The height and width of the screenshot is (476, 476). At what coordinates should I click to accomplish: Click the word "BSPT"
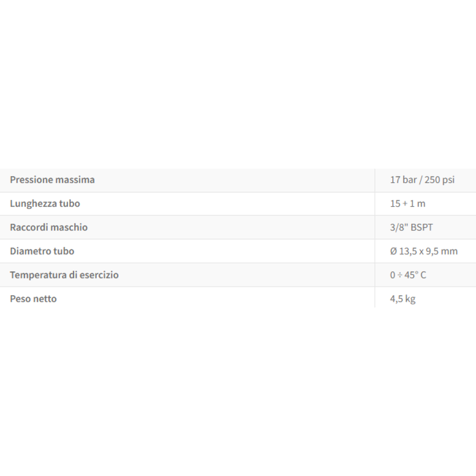click(421, 228)
